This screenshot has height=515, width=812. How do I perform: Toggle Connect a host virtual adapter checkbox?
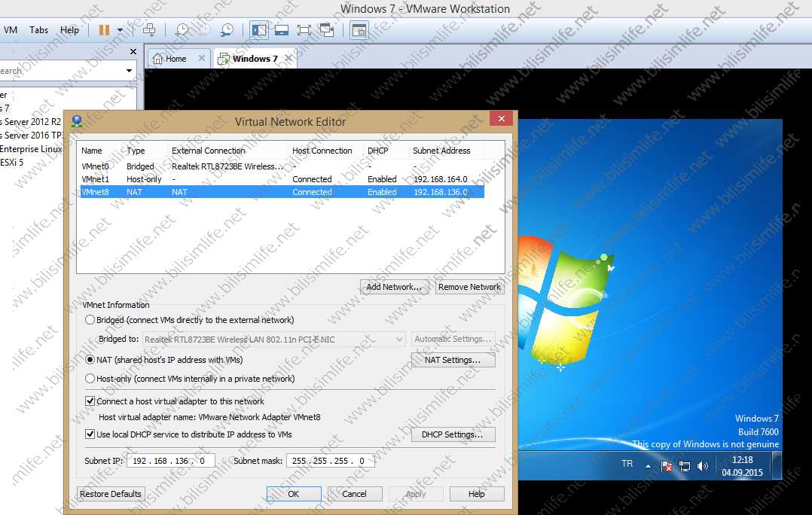(x=90, y=401)
